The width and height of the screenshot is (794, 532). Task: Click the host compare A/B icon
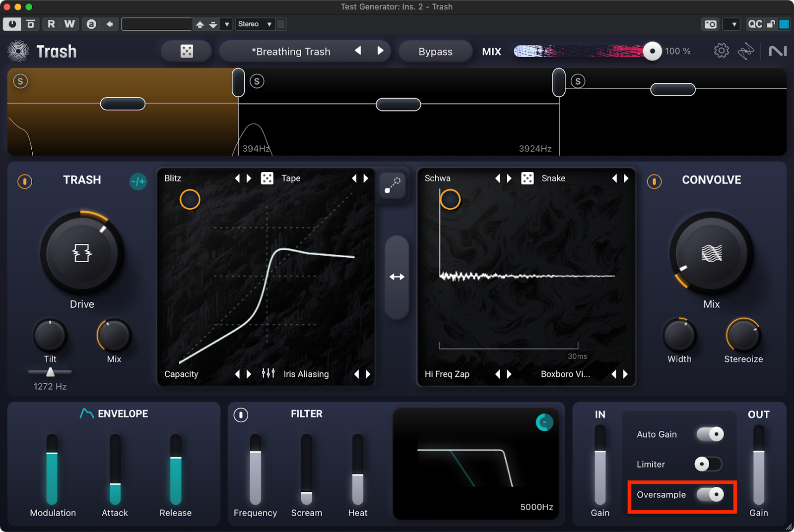91,24
